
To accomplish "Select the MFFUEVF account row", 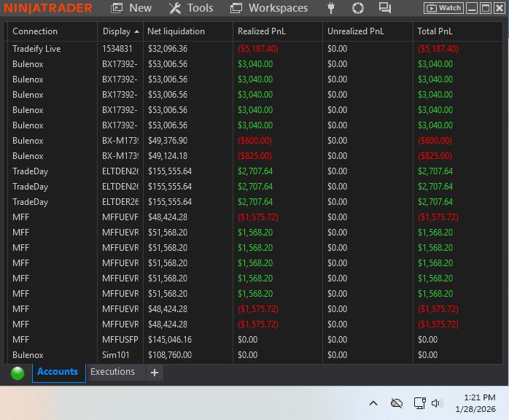I will point(254,217).
